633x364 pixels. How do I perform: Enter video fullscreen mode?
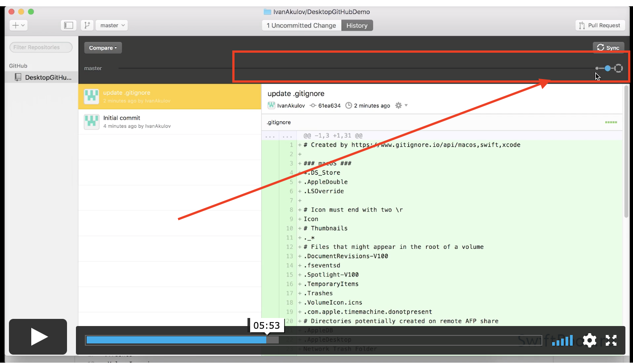click(611, 340)
